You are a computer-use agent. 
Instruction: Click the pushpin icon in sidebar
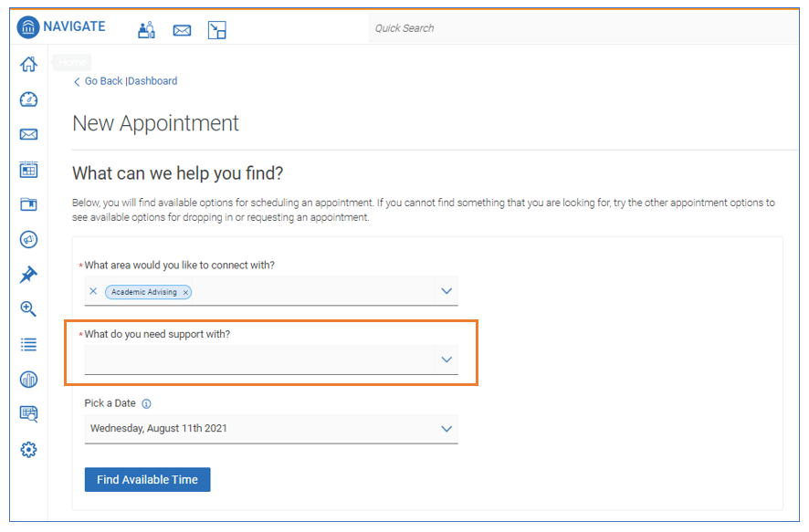pyautogui.click(x=28, y=275)
